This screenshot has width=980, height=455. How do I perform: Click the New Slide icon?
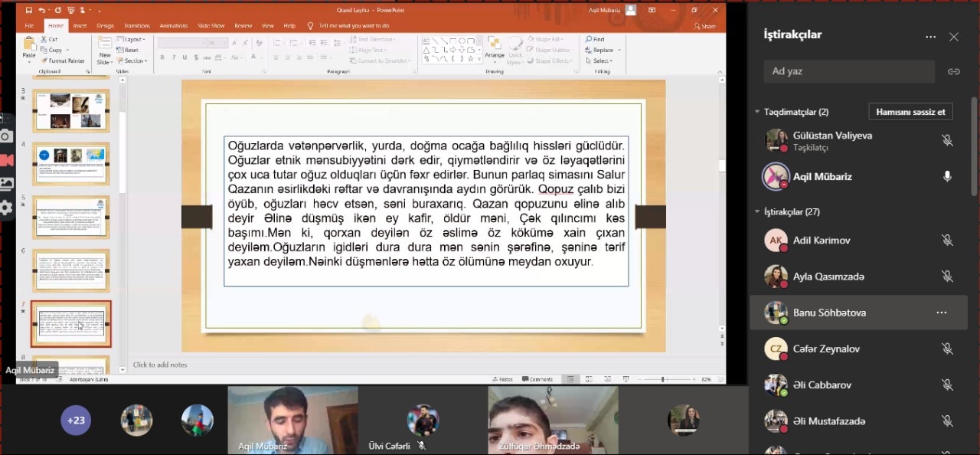pos(105,43)
